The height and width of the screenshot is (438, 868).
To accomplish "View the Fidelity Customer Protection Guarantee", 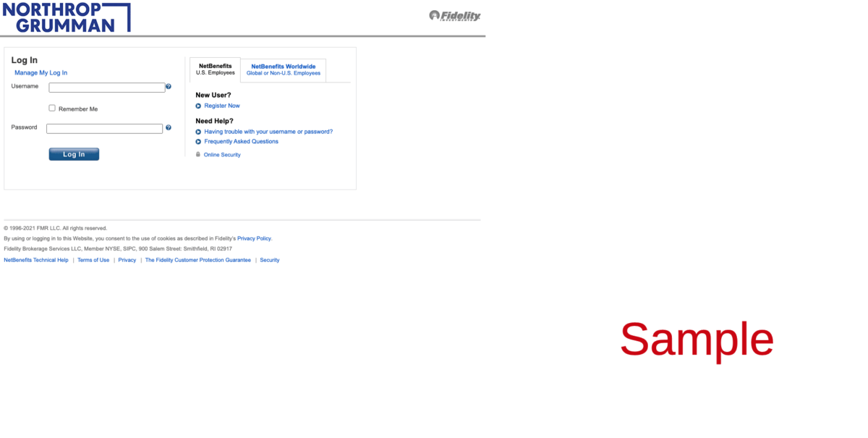I will click(x=197, y=260).
